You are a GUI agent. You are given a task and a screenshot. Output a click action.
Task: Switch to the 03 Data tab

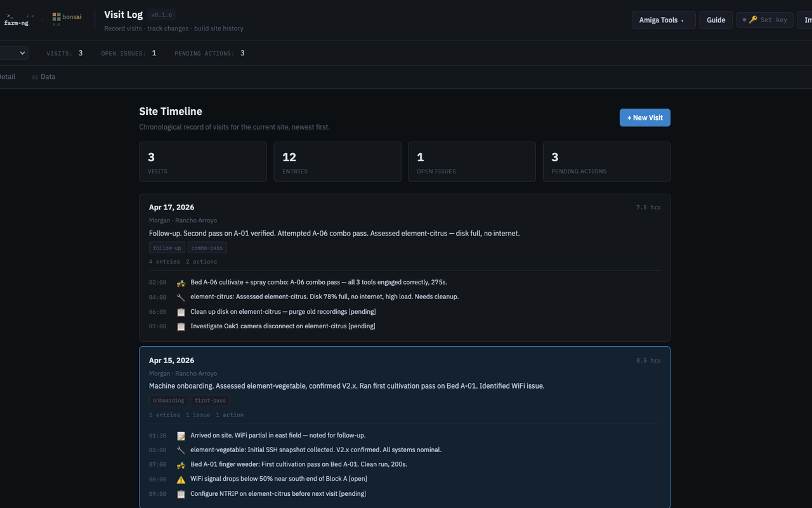tap(44, 77)
